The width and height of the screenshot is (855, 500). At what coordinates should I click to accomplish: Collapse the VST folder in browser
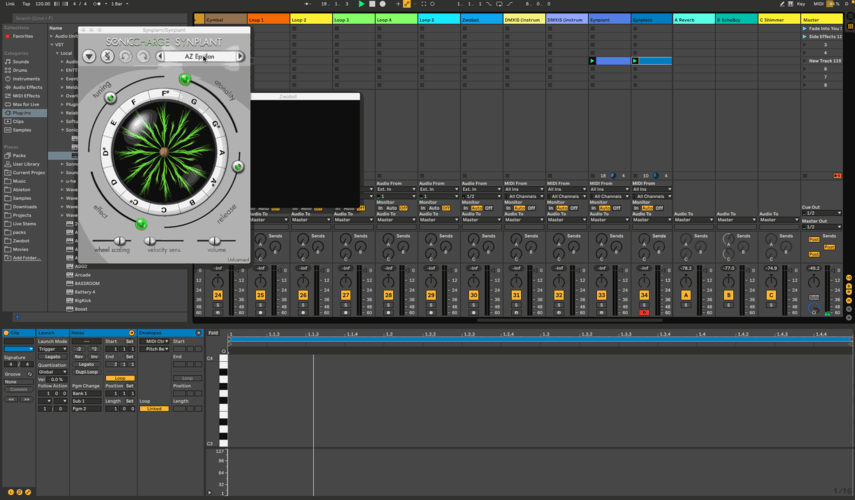52,45
